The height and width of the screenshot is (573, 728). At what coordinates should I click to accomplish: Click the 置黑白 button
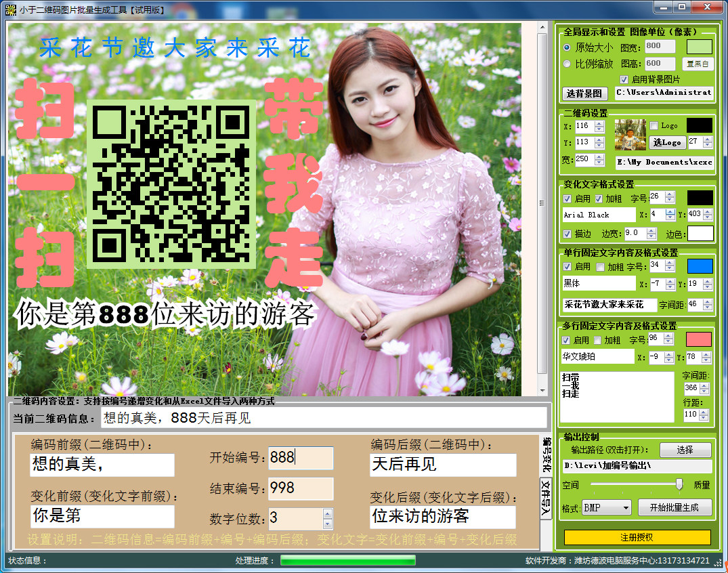point(698,64)
